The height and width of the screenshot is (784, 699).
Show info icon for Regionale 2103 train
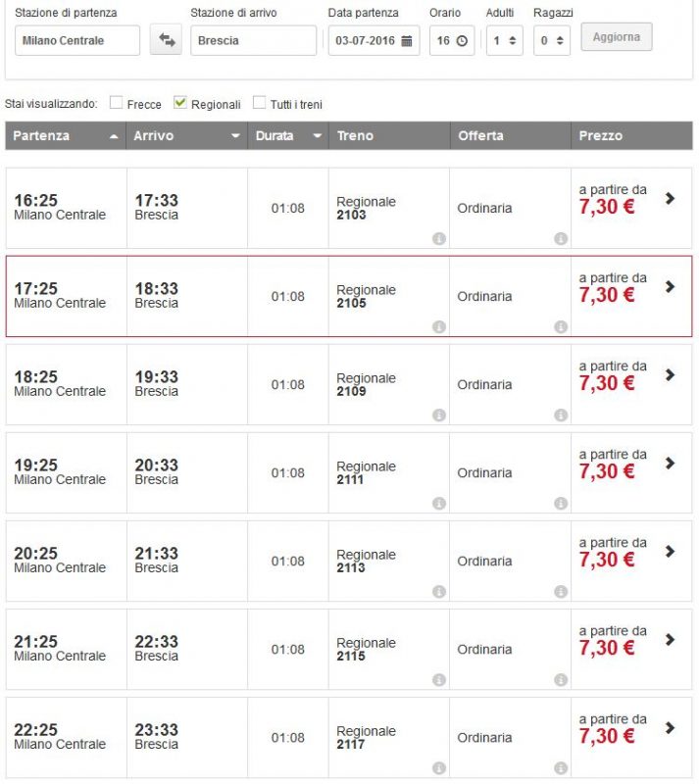[x=439, y=238]
